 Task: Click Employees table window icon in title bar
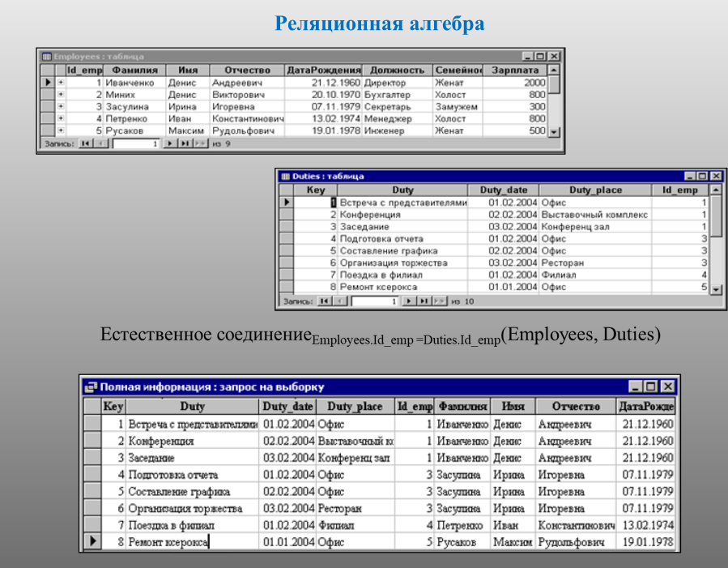(x=46, y=57)
